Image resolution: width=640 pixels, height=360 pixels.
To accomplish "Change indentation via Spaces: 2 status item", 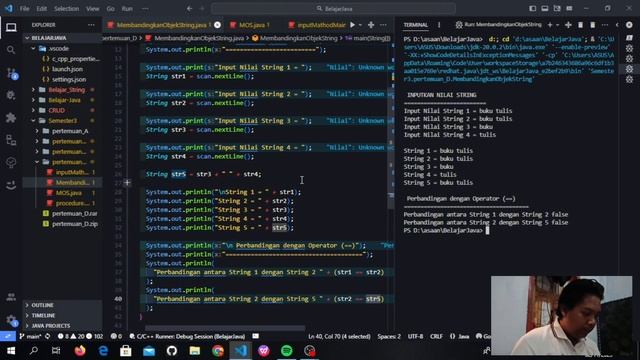I will [x=389, y=336].
